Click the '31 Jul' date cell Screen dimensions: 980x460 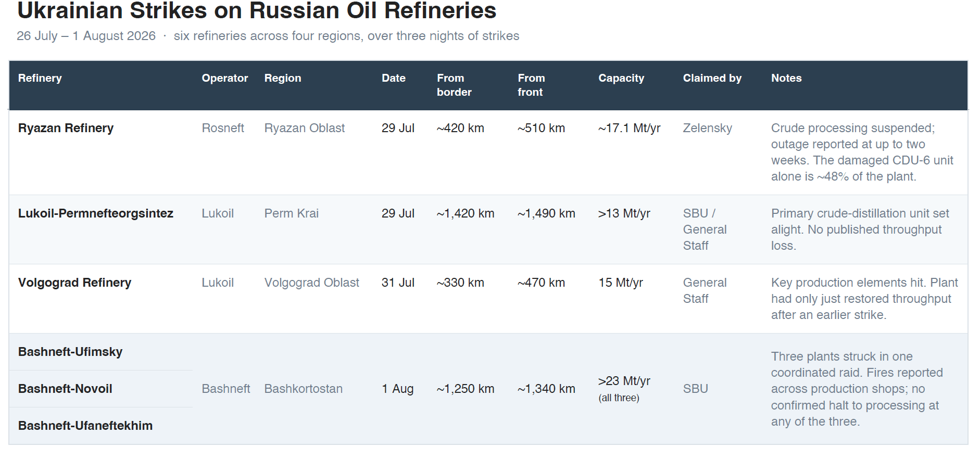coord(398,283)
